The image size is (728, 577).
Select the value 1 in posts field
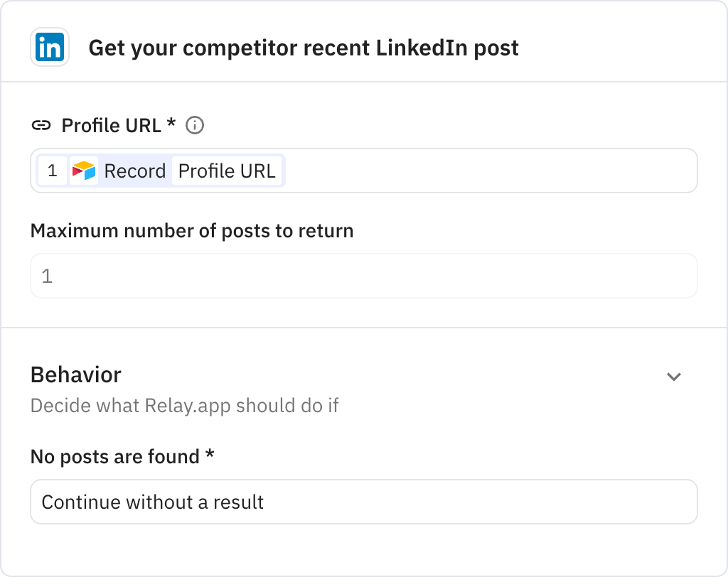(46, 276)
